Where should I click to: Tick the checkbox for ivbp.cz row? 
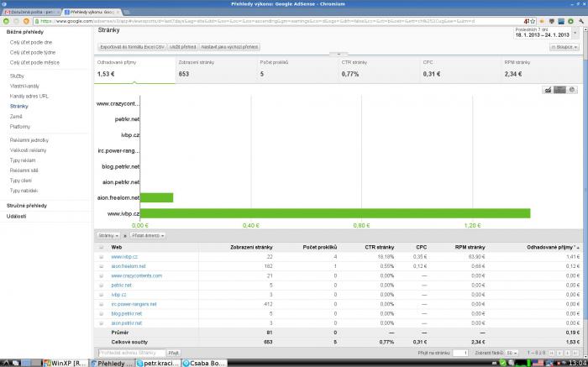coord(102,295)
